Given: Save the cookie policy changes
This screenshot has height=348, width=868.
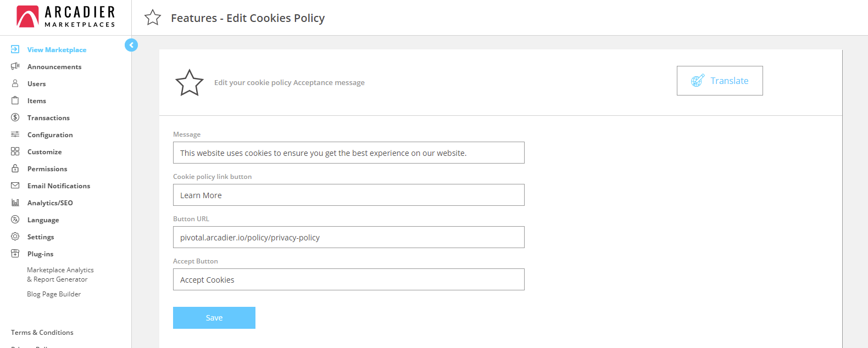Looking at the screenshot, I should [x=214, y=318].
